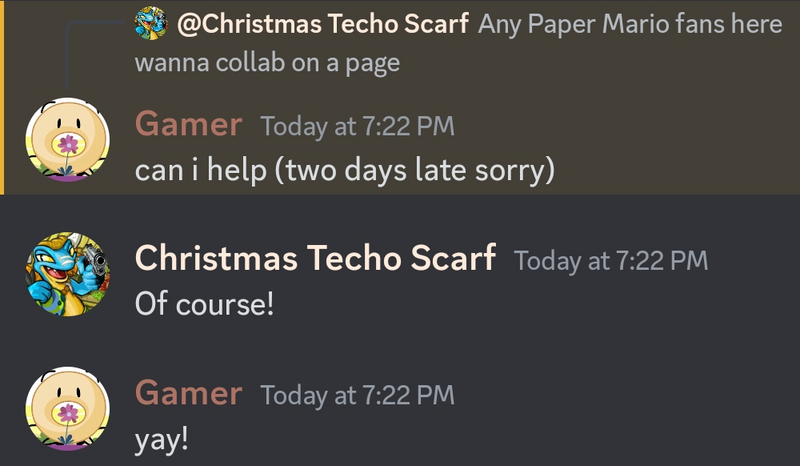Click timestamp on the "yay!" message

point(357,395)
